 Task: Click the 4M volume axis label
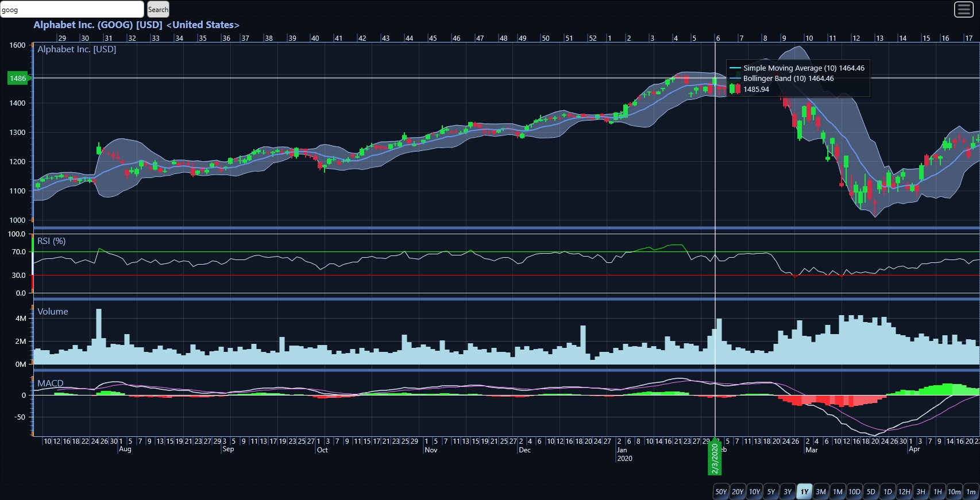coord(21,318)
